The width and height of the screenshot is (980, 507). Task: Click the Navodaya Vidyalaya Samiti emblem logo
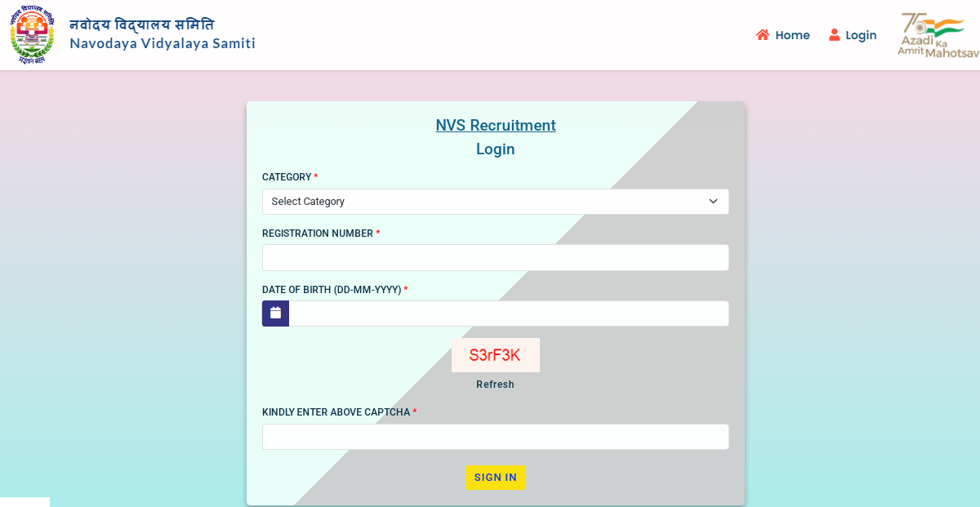click(32, 34)
